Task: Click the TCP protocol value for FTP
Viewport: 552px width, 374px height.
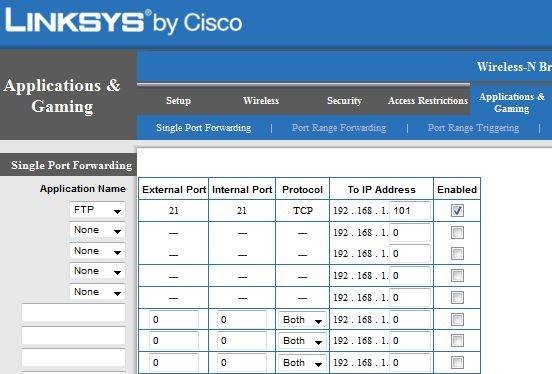Action: tap(303, 211)
